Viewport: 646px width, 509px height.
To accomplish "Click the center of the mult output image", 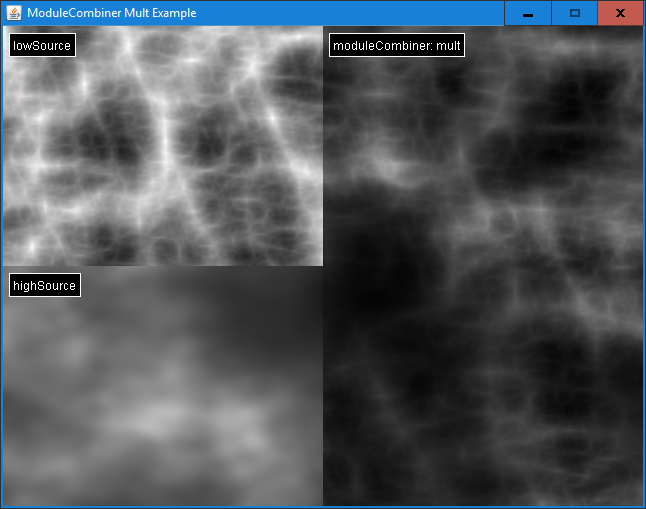I will (483, 266).
